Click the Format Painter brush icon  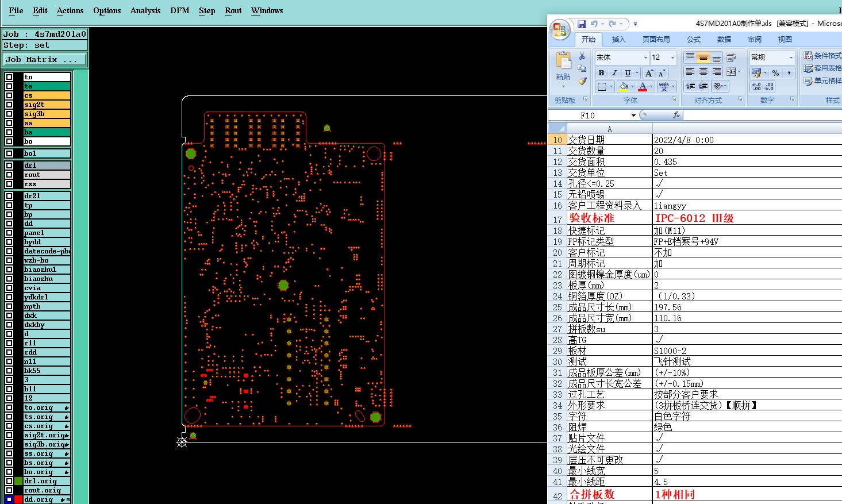coord(582,81)
